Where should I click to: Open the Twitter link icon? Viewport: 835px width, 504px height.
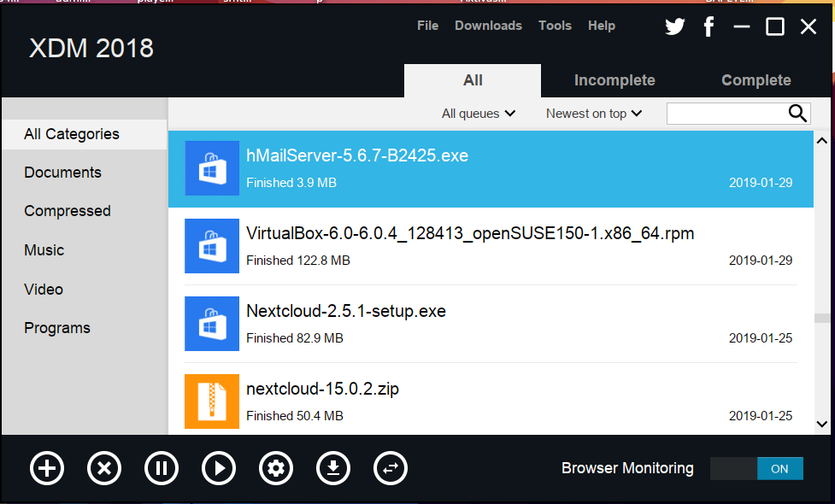tap(674, 26)
